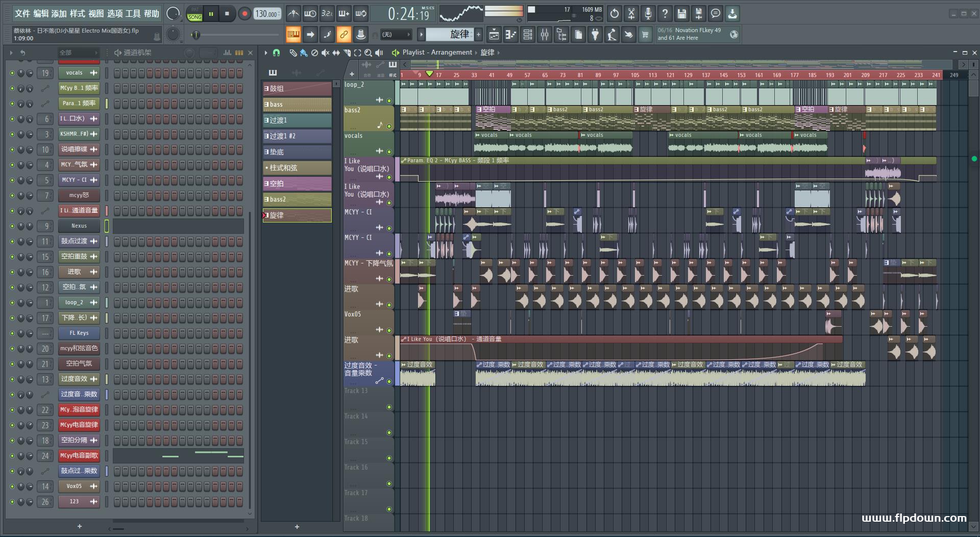Select the 空拍 pattern in picker
The image size is (980, 537).
coord(297,183)
